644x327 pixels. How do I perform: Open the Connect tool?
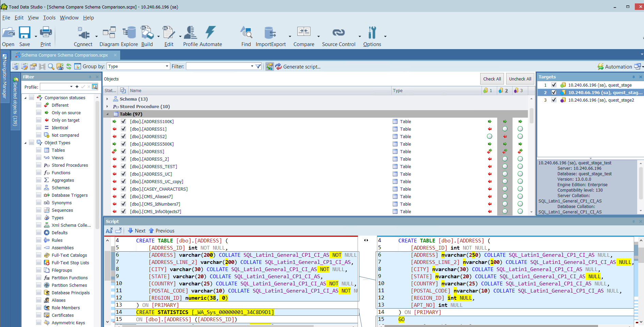point(83,35)
